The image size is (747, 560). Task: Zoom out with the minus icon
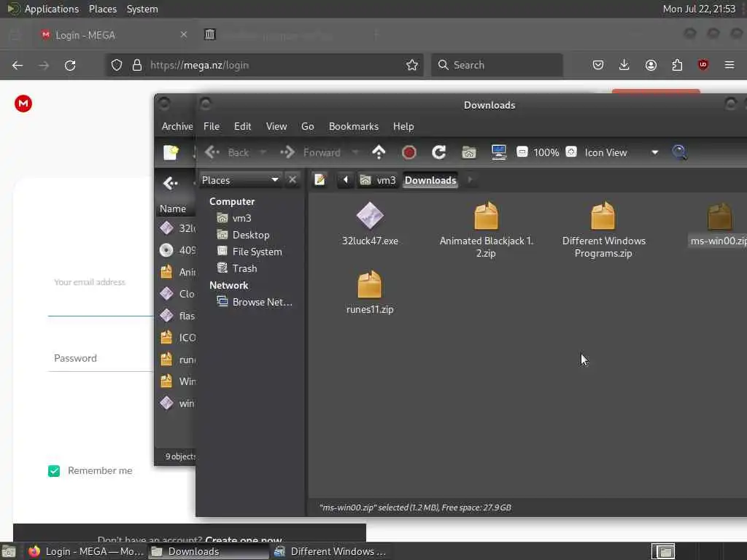pyautogui.click(x=522, y=152)
